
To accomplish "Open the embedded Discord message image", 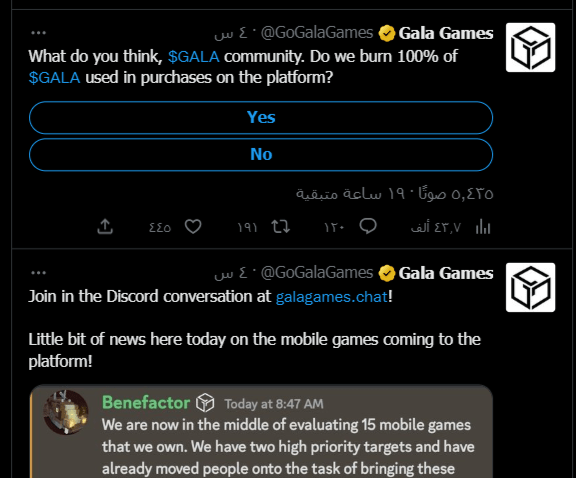I will pyautogui.click(x=261, y=431).
